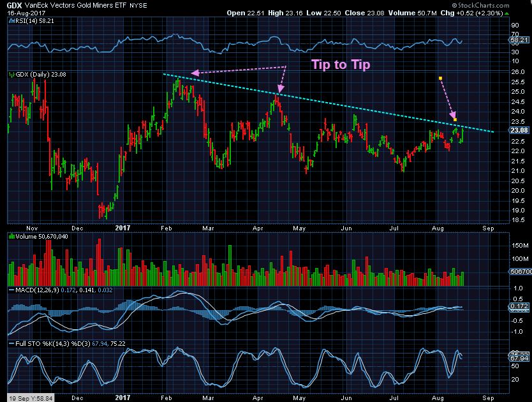This screenshot has width=532, height=402.
Task: Select the Volume 50,670,040 panel legend
Action: (x=41, y=236)
